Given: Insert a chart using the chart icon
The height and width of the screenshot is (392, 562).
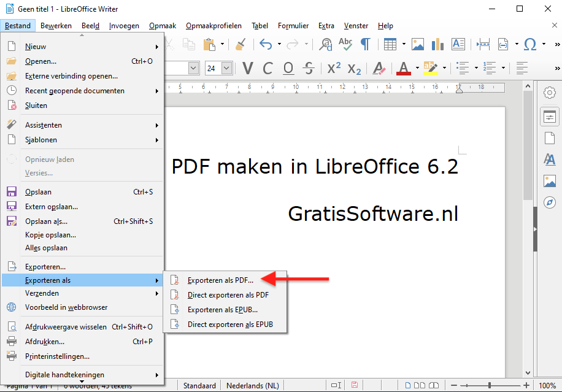Looking at the screenshot, I should [437, 44].
